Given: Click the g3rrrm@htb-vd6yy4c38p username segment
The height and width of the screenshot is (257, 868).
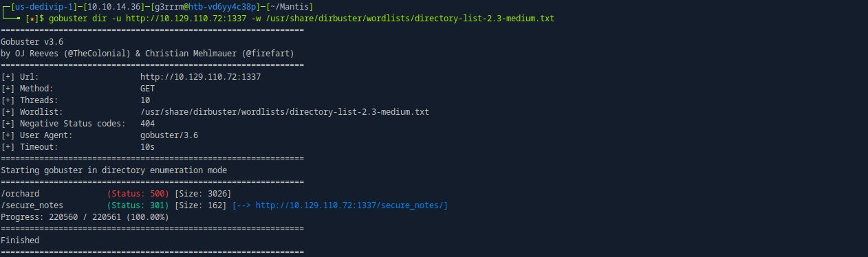Looking at the screenshot, I should pos(184,7).
